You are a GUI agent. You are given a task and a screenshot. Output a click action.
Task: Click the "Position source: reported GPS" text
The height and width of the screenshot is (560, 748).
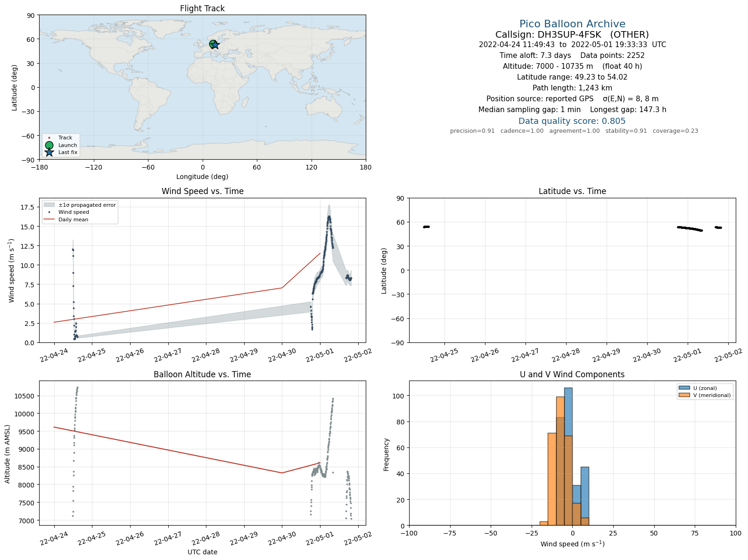pyautogui.click(x=540, y=99)
